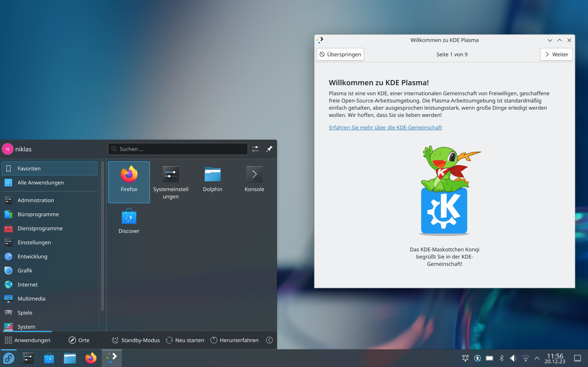Click the Wi-Fi network tray icon

pyautogui.click(x=525, y=358)
